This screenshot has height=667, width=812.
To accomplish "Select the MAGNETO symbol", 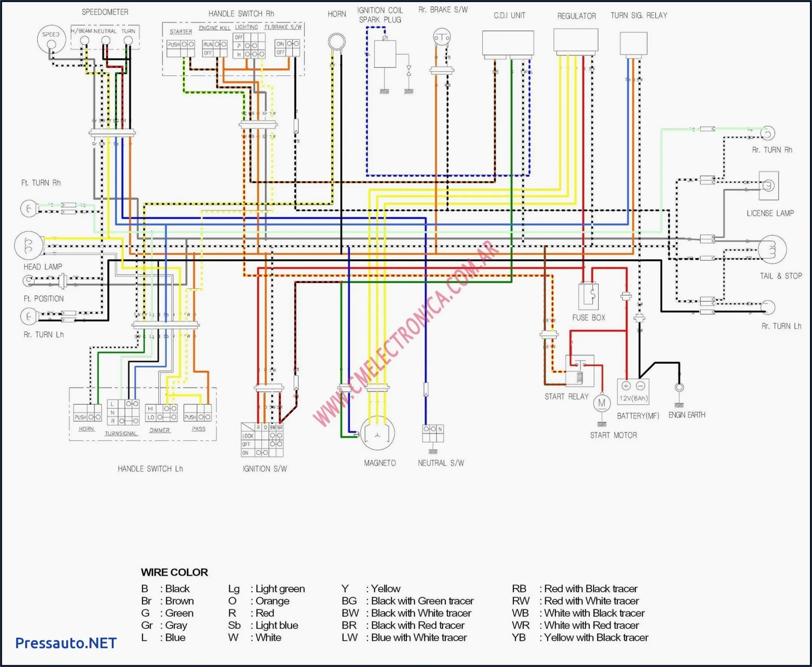I will (x=377, y=433).
